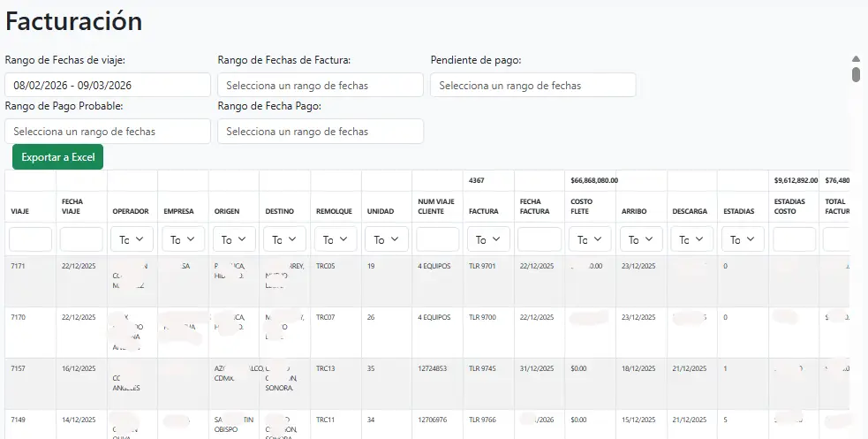
Task: Click the scroll up arrow of the scrollbar
Action: [x=856, y=57]
